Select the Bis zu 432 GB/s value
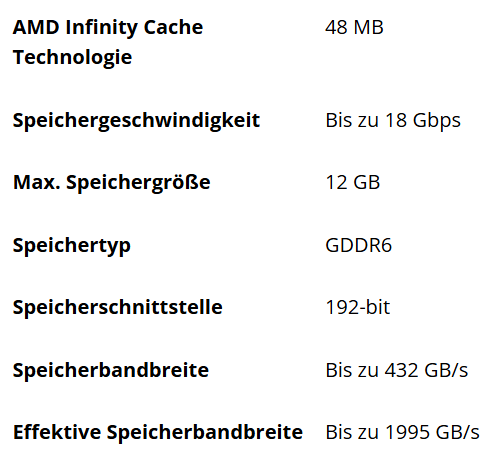This screenshot has height=473, width=497. click(397, 370)
